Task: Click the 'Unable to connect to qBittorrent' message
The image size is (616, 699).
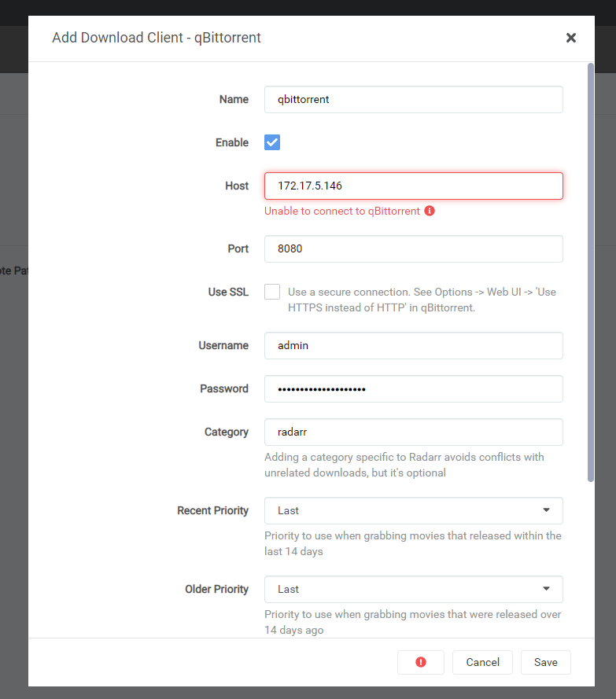Action: coord(342,211)
